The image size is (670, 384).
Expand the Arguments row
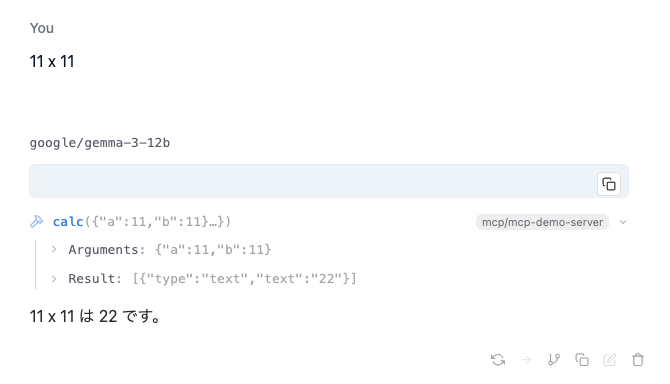(x=54, y=249)
